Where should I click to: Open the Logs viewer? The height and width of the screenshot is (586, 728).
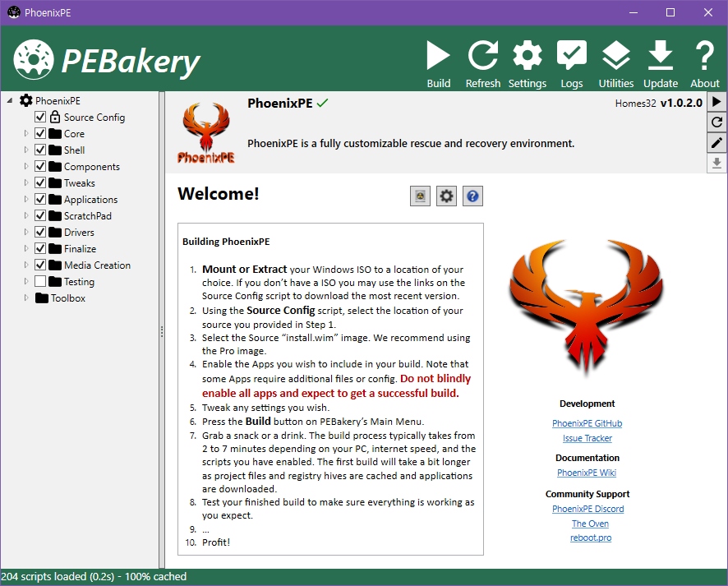572,64
